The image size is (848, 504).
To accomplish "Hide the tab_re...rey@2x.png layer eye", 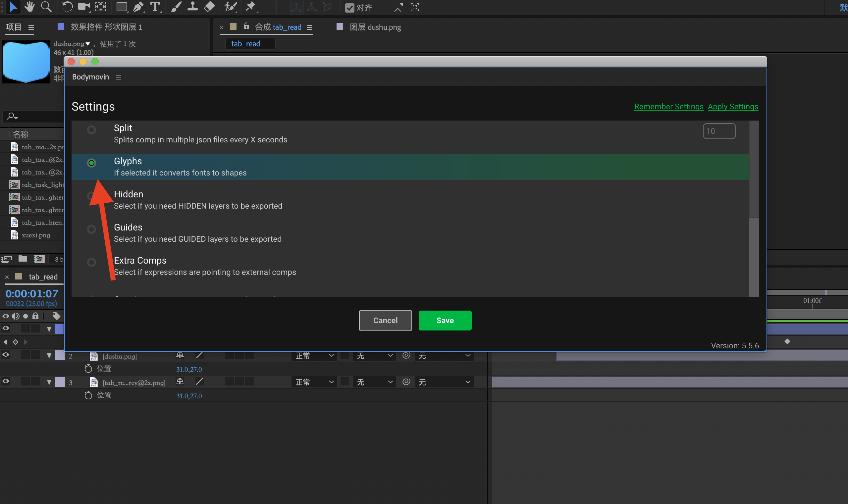I will (6, 381).
